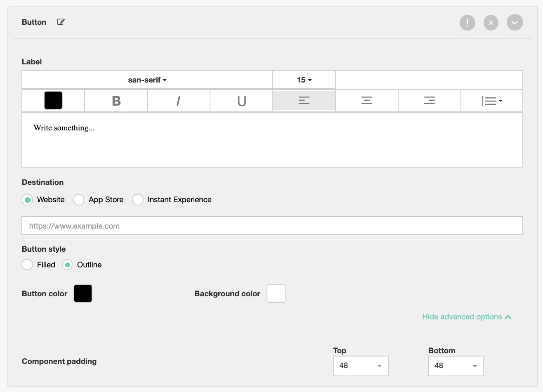Viewport: 543px width, 392px height.
Task: Select the App Store destination
Action: coord(79,200)
